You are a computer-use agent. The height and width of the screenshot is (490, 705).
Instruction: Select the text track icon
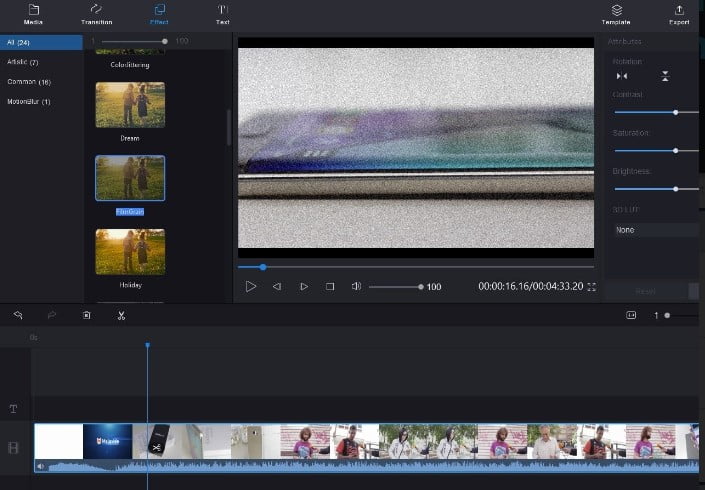[x=13, y=409]
